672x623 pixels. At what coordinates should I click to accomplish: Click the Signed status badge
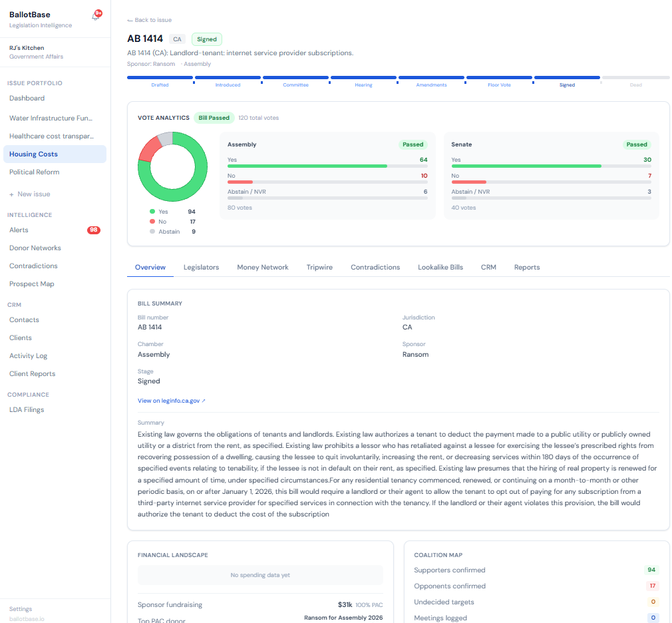point(206,39)
